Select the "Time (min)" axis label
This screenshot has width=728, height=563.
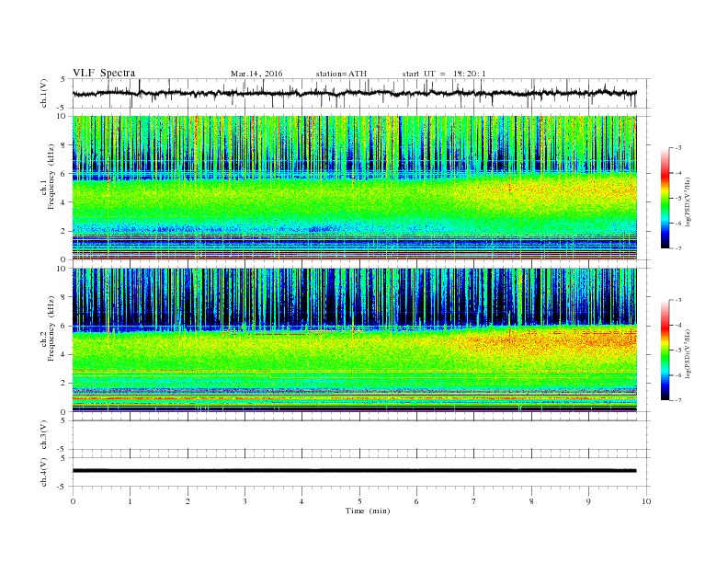click(368, 511)
